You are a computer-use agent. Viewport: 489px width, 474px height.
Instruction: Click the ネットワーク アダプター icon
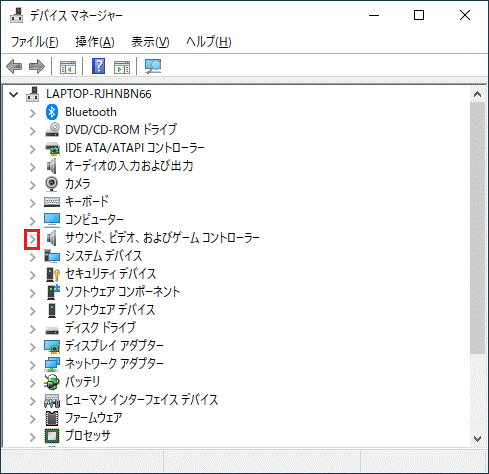[52, 364]
